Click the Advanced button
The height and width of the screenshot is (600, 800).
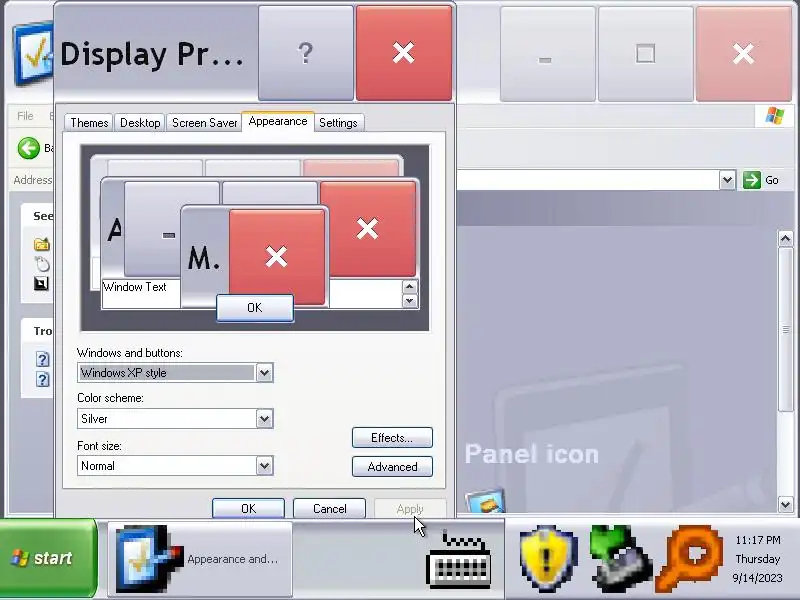392,467
